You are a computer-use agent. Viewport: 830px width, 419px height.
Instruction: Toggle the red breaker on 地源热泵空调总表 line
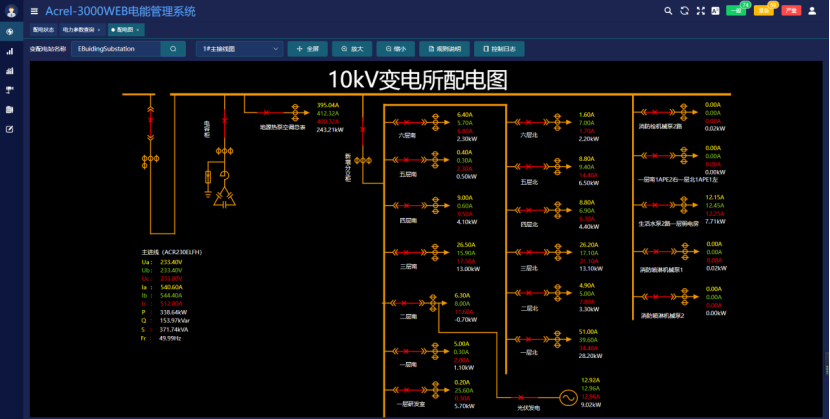tap(267, 113)
